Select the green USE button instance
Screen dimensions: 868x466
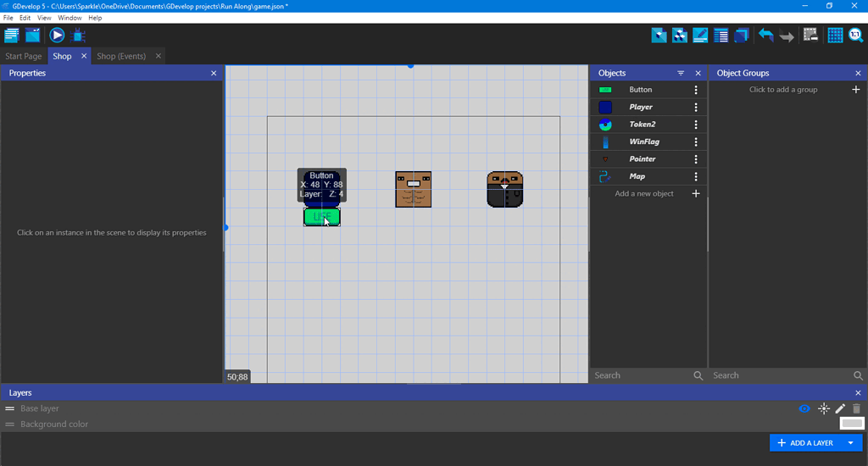point(321,217)
